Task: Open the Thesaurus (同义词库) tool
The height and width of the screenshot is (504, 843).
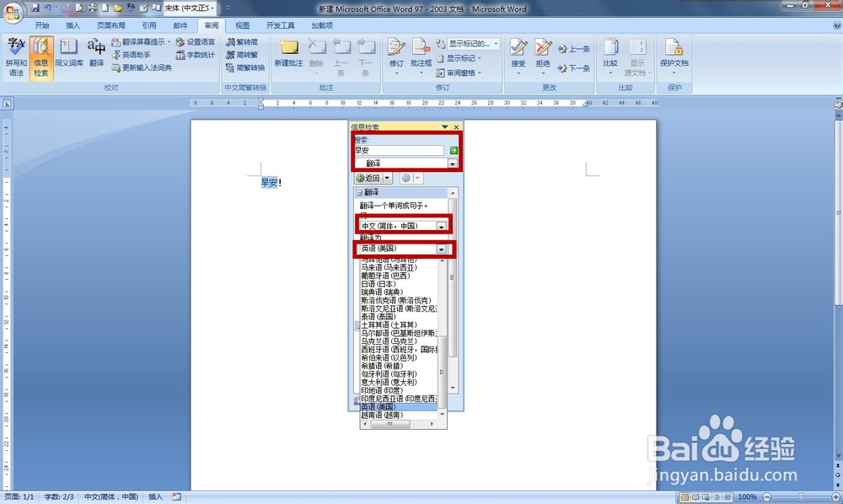Action: click(69, 55)
